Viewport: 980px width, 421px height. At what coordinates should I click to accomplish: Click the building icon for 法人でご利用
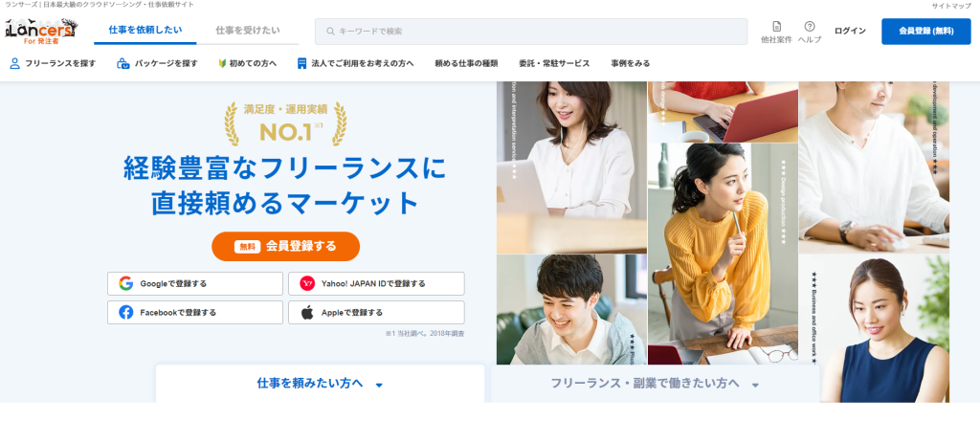(301, 63)
